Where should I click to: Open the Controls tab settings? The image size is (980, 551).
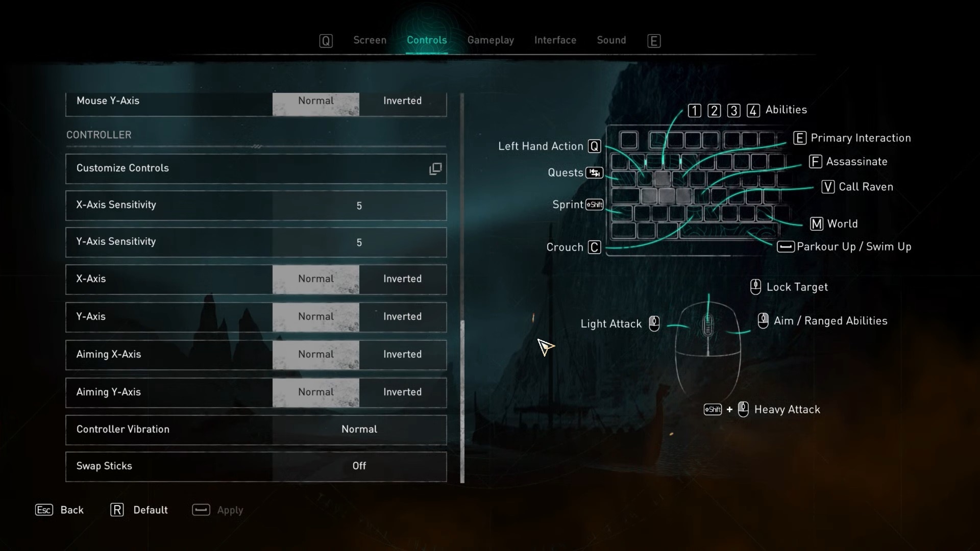click(x=427, y=40)
